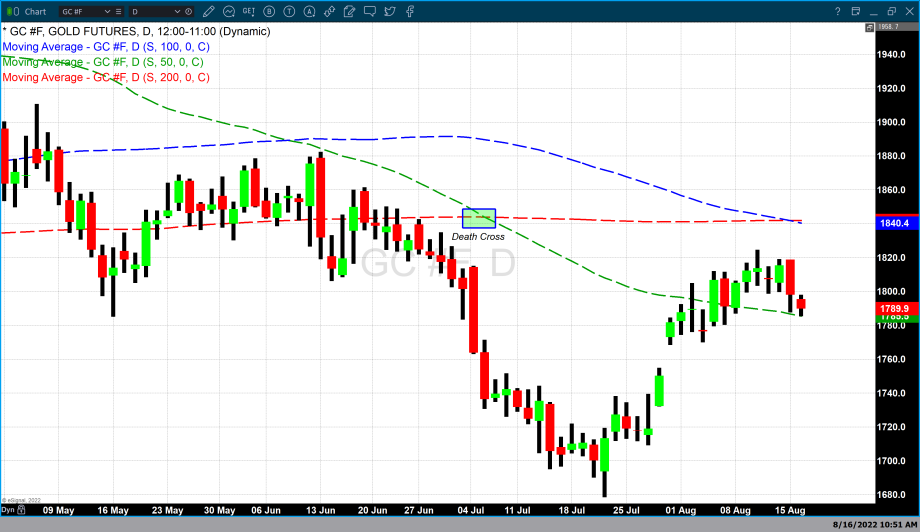Expand the GC #F symbol dropdown

(107, 11)
